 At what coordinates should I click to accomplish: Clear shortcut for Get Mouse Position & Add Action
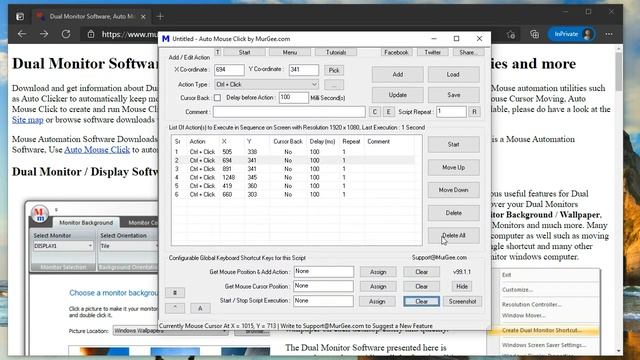[x=422, y=272]
